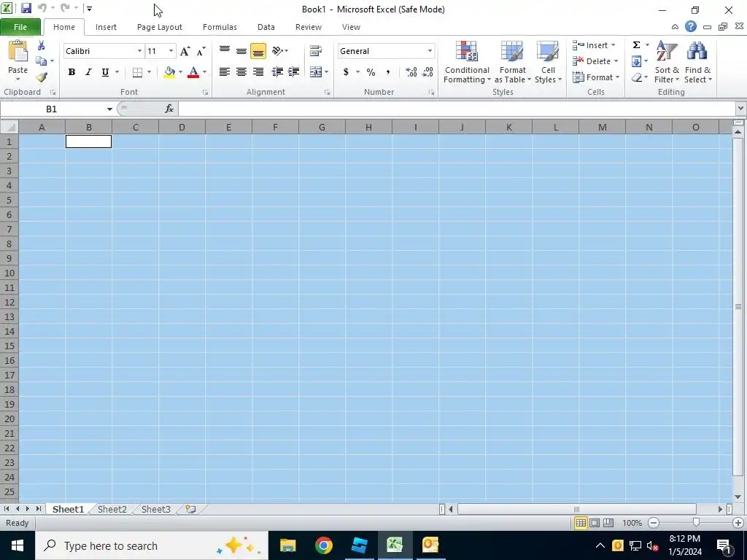Open the General number format dropdown
This screenshot has width=747, height=560.
pyautogui.click(x=430, y=51)
